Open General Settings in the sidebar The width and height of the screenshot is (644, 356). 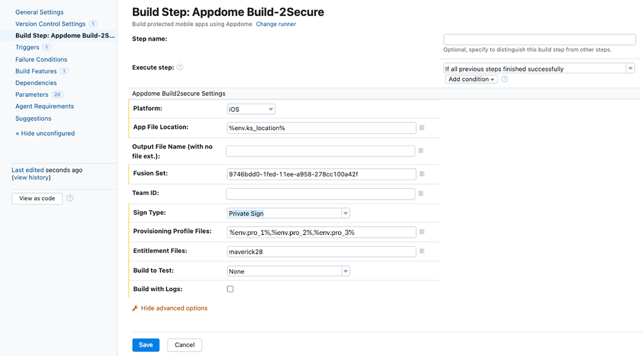point(39,12)
